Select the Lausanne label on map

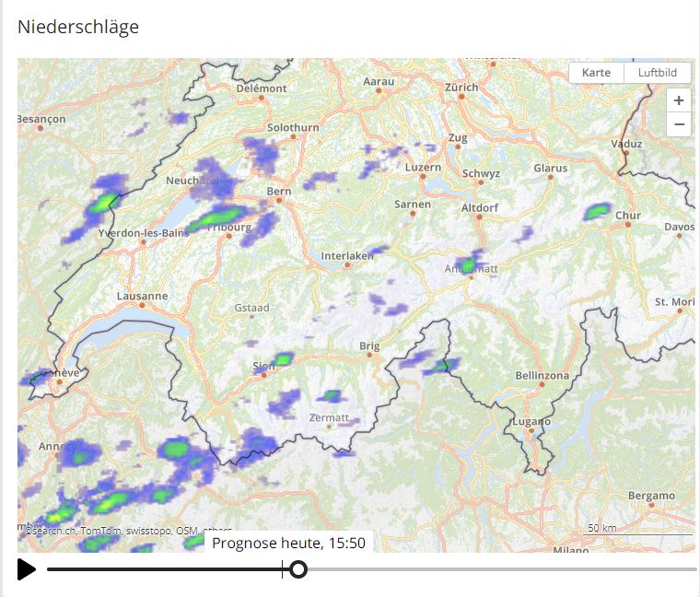click(143, 296)
